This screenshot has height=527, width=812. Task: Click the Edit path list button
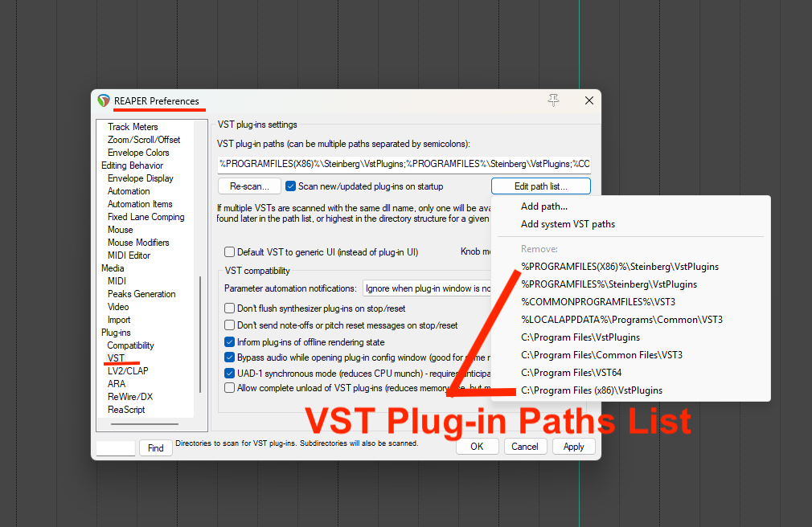(540, 186)
